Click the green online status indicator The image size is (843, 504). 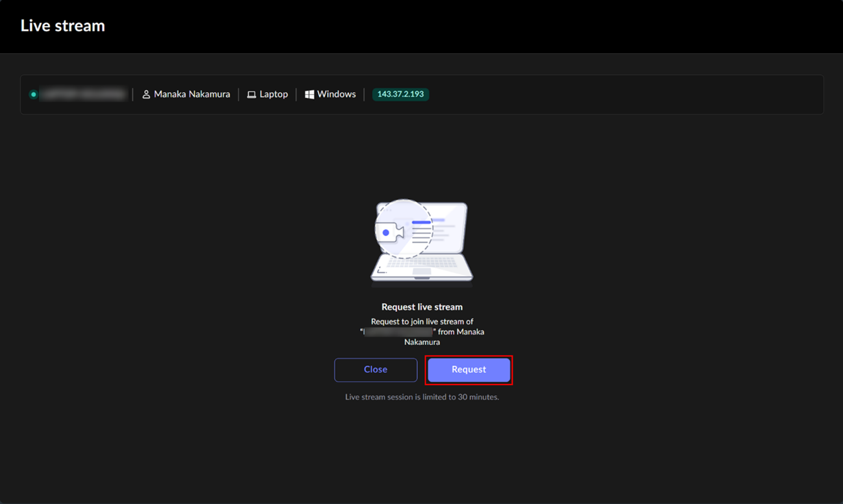pos(33,94)
